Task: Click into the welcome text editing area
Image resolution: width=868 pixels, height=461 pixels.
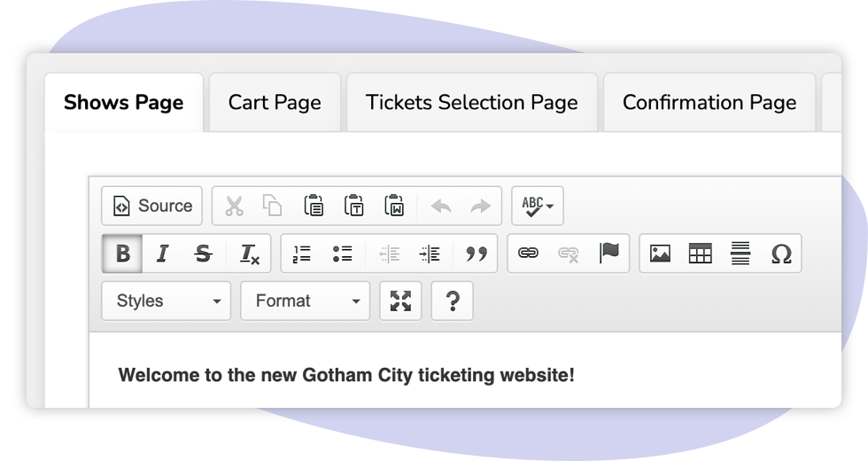Action: [x=346, y=375]
